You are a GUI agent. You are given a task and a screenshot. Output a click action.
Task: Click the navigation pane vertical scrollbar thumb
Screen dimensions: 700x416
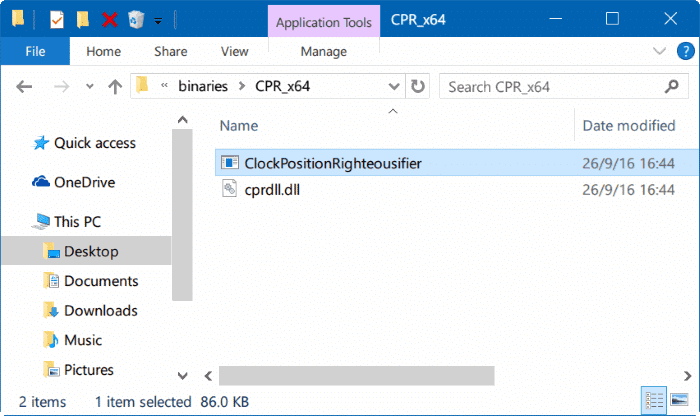point(182,215)
